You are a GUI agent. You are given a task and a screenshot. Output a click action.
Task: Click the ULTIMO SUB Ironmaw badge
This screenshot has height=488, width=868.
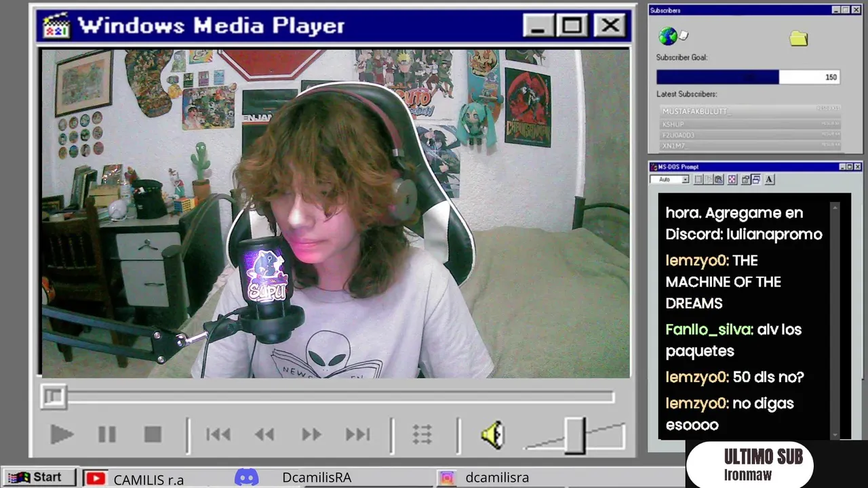[x=749, y=465]
